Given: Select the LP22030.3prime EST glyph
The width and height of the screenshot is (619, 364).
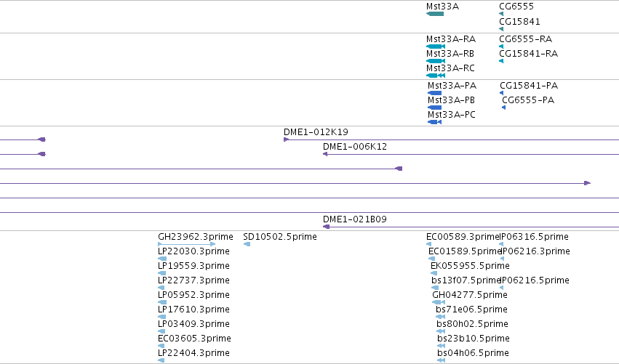Looking at the screenshot, I should (162, 259).
